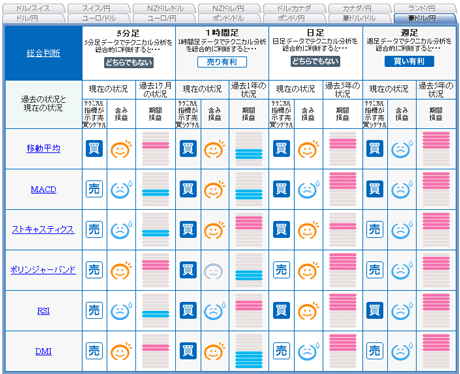Screen dimensions: 460x374
Task: Click ストキャスティクス 5分足 sell signal icon
Action: pyautogui.click(x=94, y=229)
